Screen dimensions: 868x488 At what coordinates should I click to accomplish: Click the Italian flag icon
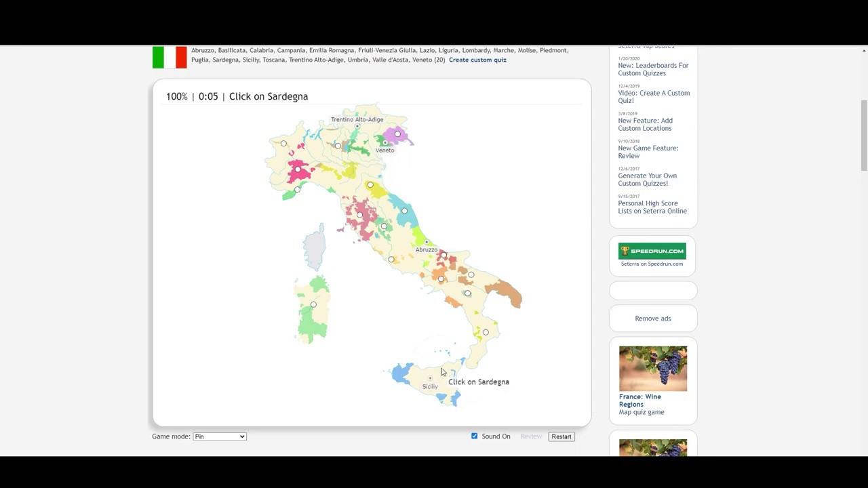[170, 58]
